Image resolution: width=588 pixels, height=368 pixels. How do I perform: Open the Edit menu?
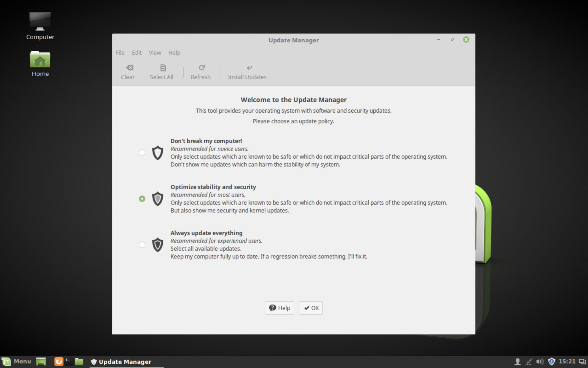pyautogui.click(x=137, y=53)
